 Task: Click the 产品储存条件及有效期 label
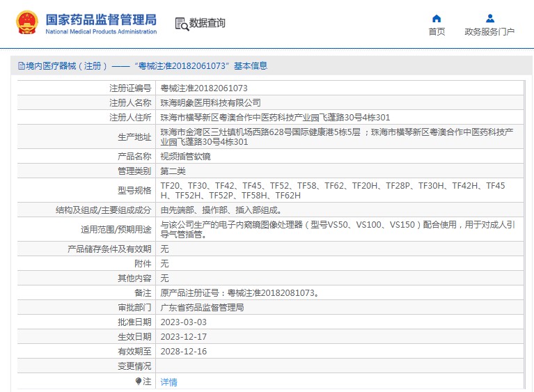pyautogui.click(x=109, y=249)
